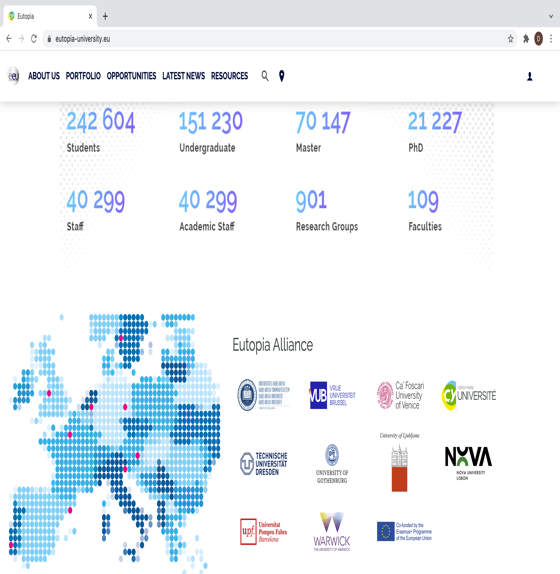Click the VUB Vrije Universiteit Brussel logo
The height and width of the screenshot is (574, 560).
coord(332,395)
